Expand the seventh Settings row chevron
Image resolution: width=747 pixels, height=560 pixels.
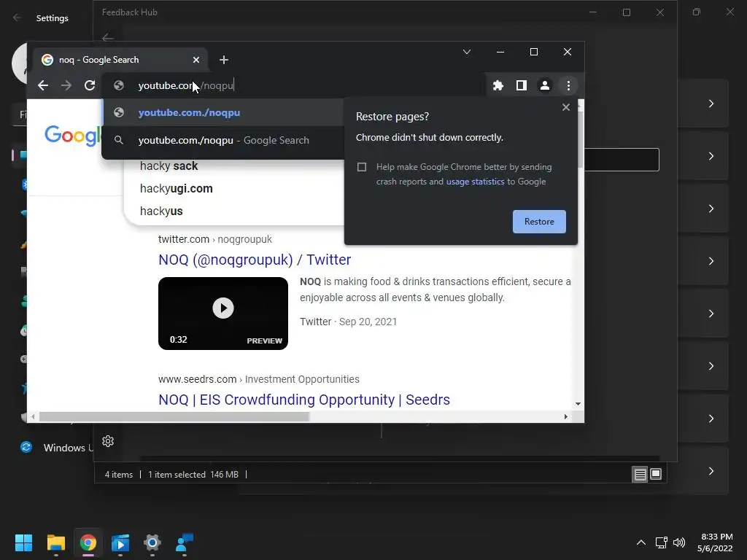point(711,419)
